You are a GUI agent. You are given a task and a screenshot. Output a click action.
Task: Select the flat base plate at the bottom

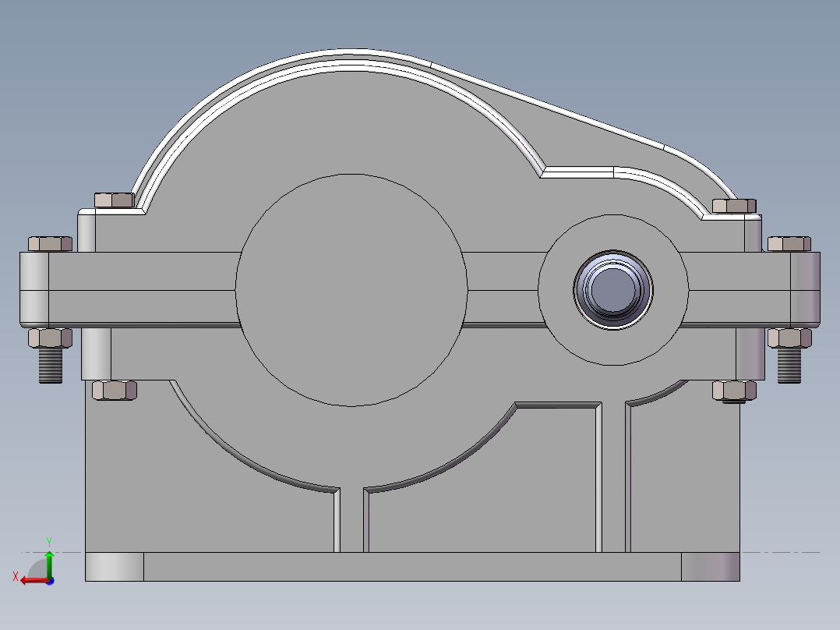pyautogui.click(x=412, y=567)
